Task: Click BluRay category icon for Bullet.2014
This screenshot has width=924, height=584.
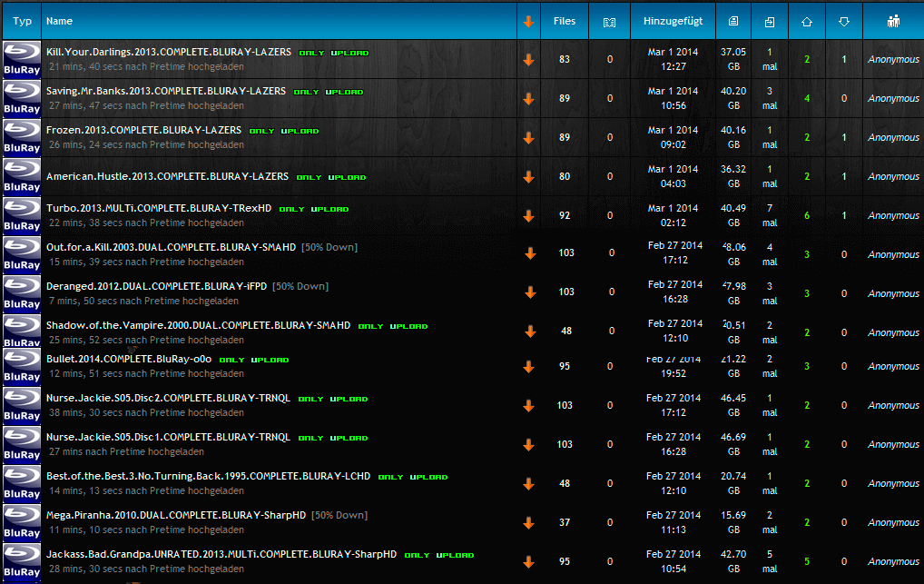Action: (22, 366)
